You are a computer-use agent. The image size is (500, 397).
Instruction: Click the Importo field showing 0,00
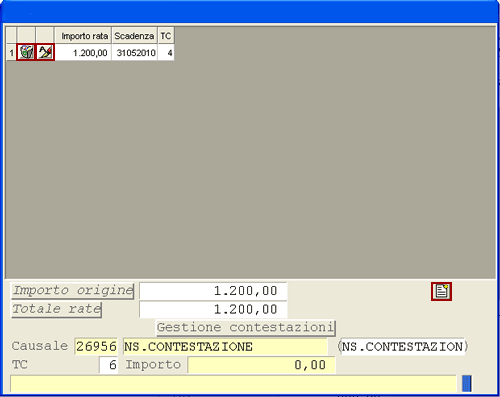tap(262, 365)
